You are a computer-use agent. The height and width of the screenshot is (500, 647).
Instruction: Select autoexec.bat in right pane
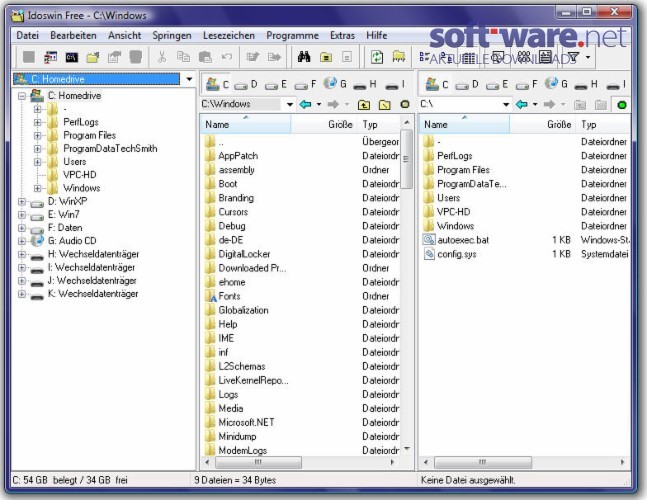pyautogui.click(x=463, y=240)
